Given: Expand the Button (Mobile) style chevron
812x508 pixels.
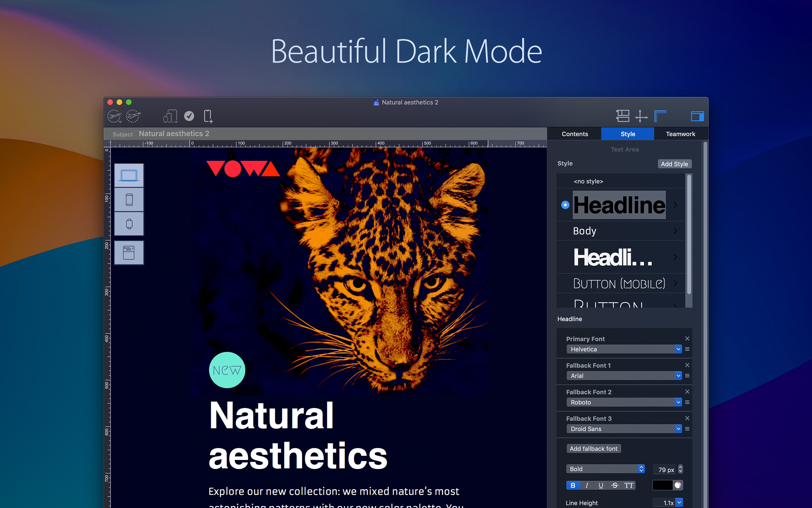Looking at the screenshot, I should point(676,283).
